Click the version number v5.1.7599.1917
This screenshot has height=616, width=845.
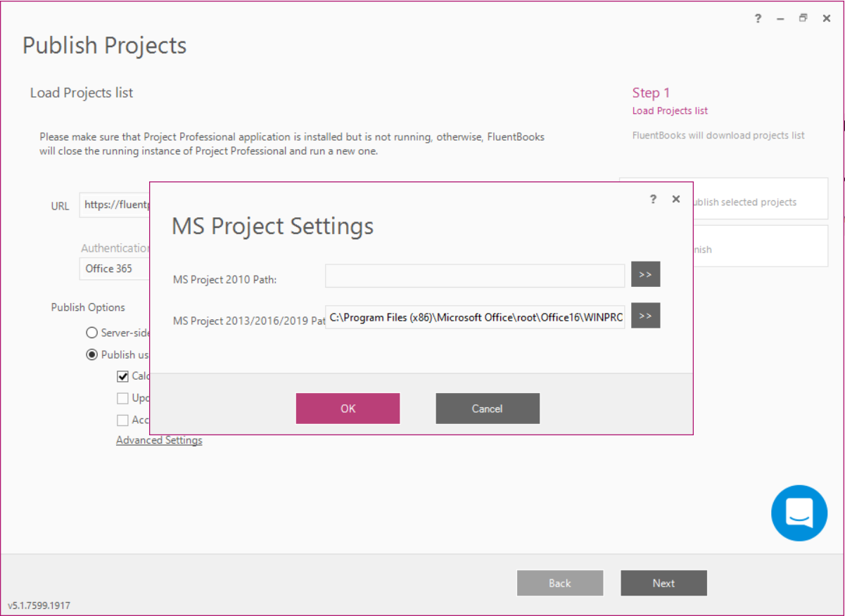tap(39, 605)
